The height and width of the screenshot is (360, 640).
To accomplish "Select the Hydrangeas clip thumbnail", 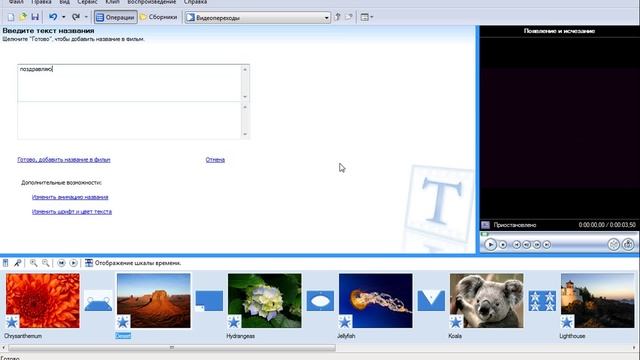I will click(x=264, y=301).
